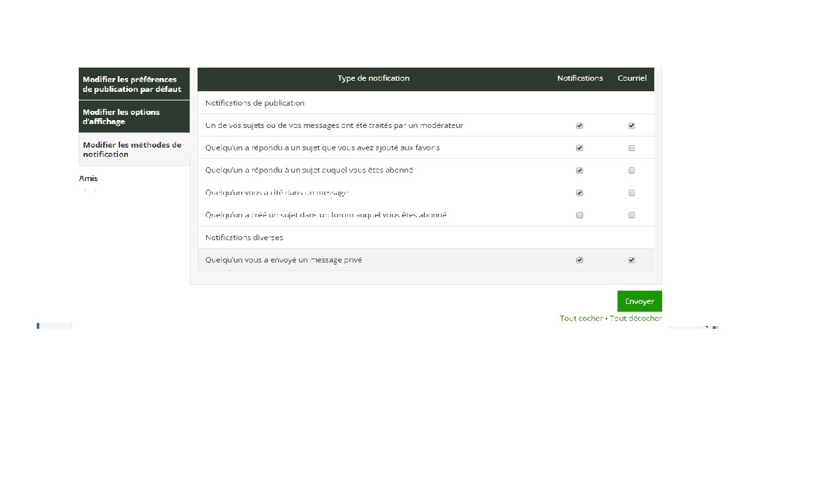This screenshot has width=840, height=504.
Task: Enable Courriel for replies to favorited subjects
Action: coord(632,148)
